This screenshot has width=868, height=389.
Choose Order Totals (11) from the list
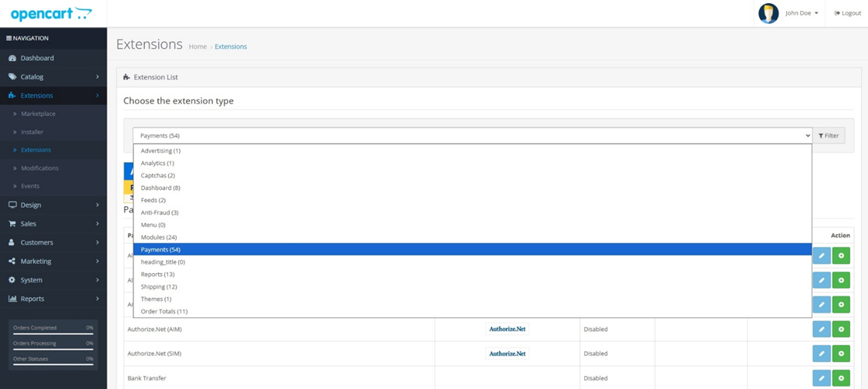(472, 311)
